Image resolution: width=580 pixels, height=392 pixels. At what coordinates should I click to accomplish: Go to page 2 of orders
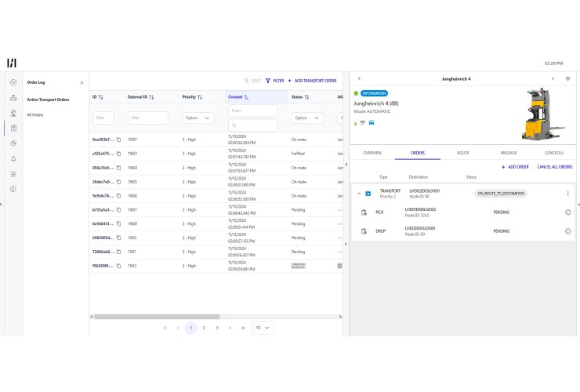(204, 328)
